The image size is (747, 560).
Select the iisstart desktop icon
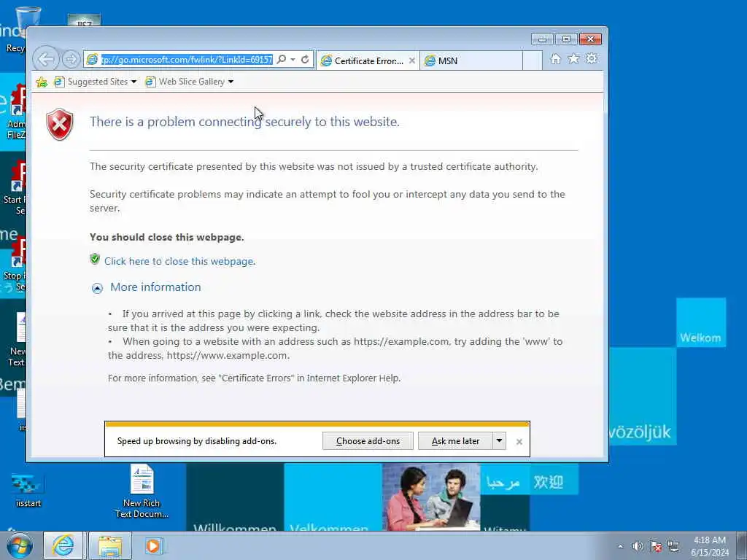pyautogui.click(x=28, y=489)
